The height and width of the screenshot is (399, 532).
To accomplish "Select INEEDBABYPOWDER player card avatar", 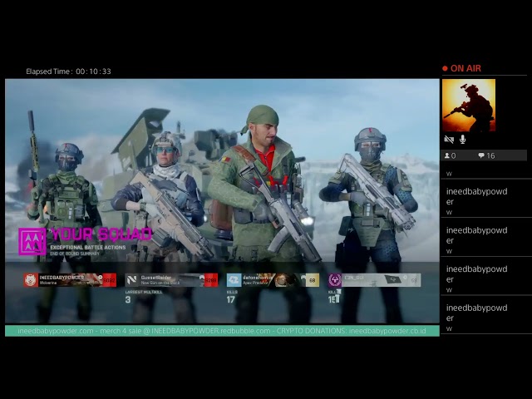I will (x=31, y=280).
